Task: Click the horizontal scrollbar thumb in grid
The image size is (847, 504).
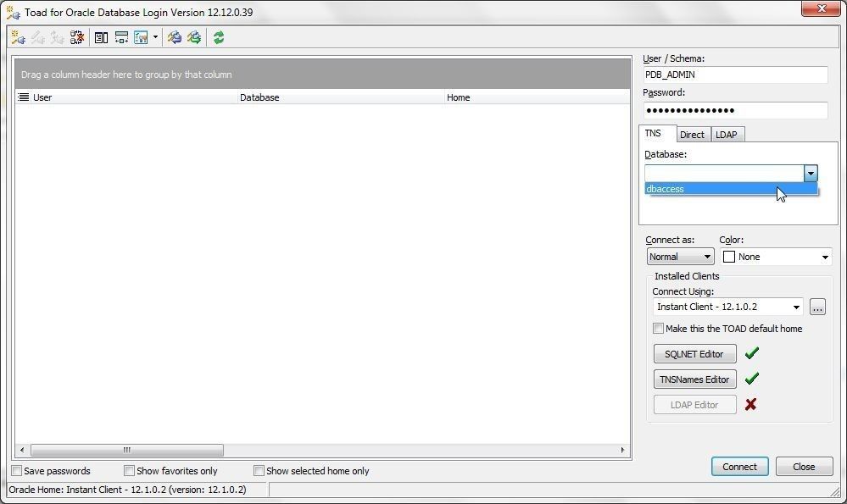Action: coord(127,450)
